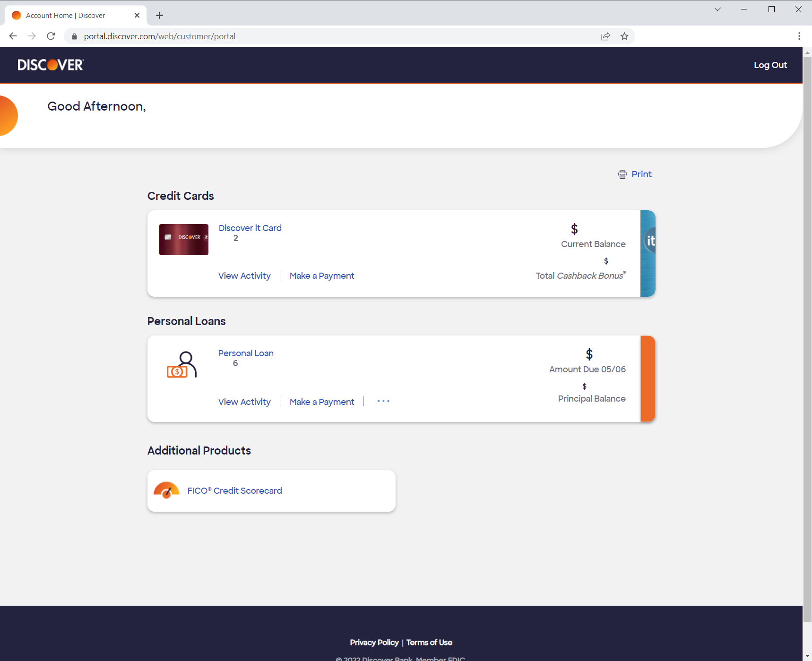Image resolution: width=812 pixels, height=661 pixels.
Task: Select the Account Home | Discover tab
Action: [65, 15]
